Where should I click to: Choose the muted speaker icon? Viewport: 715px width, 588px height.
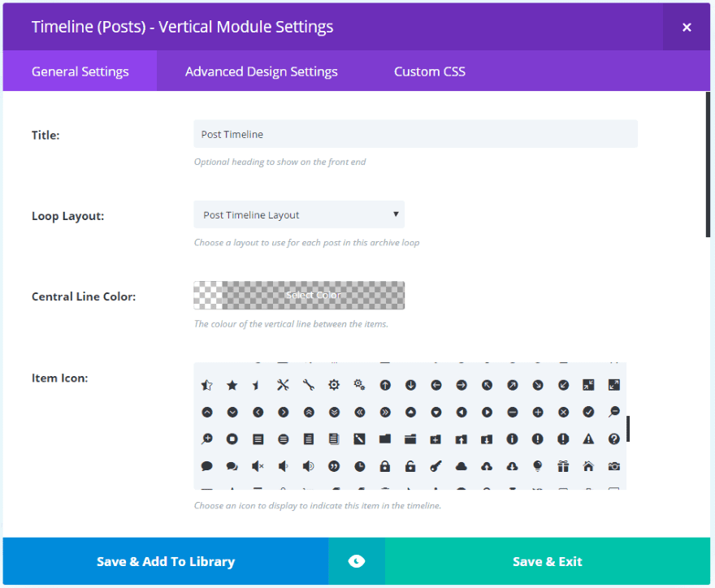pos(258,466)
